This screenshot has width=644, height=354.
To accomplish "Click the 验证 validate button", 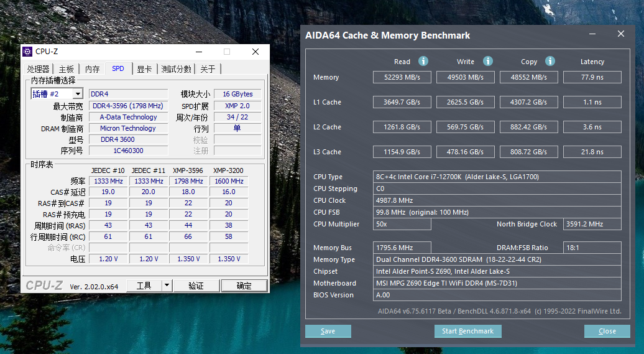I will click(196, 286).
